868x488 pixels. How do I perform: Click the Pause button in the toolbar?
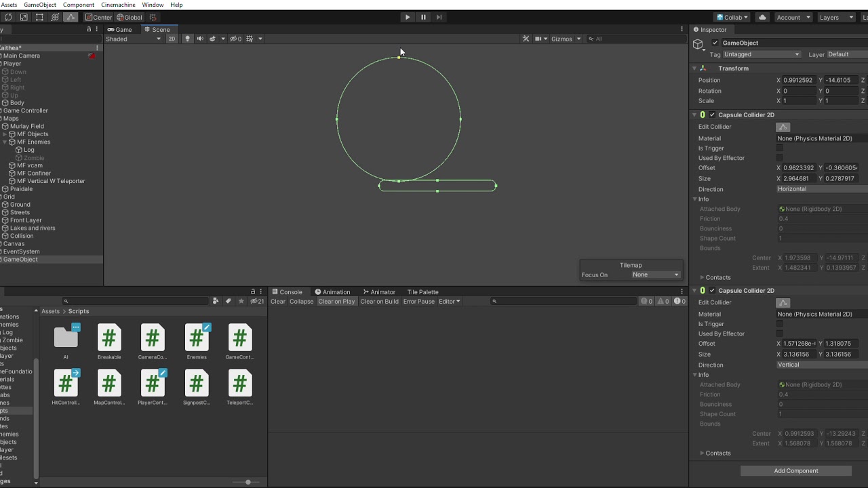423,17
